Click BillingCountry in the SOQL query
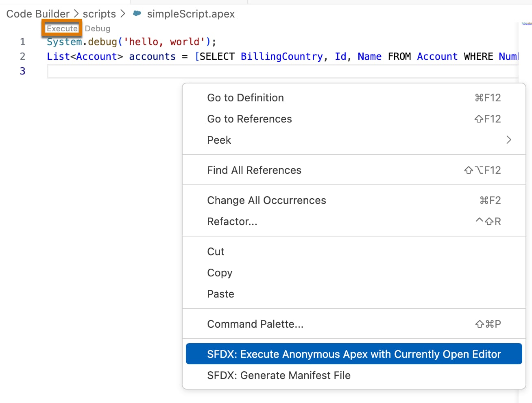The image size is (532, 403). (282, 56)
